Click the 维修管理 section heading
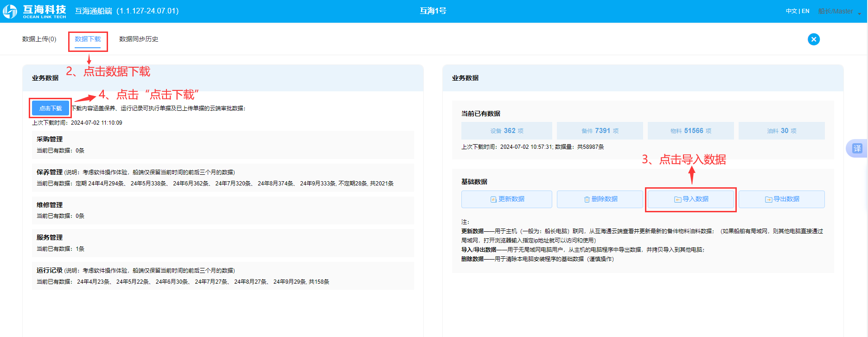 [50, 204]
